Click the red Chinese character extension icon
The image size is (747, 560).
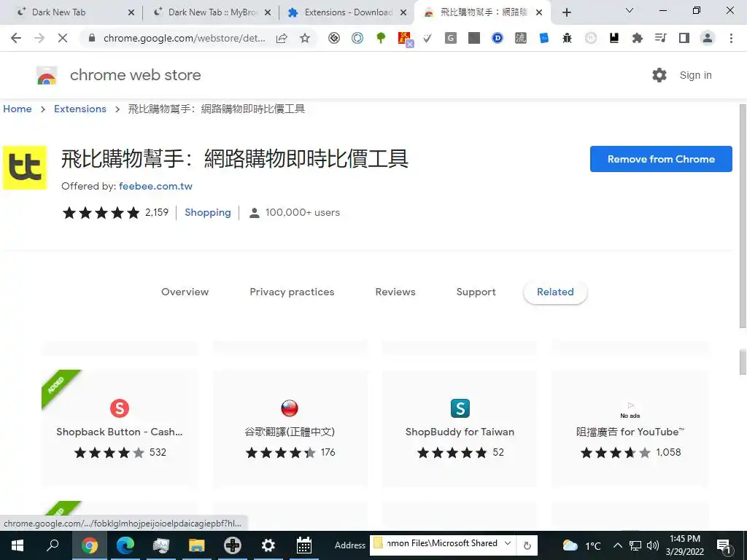[x=405, y=39]
